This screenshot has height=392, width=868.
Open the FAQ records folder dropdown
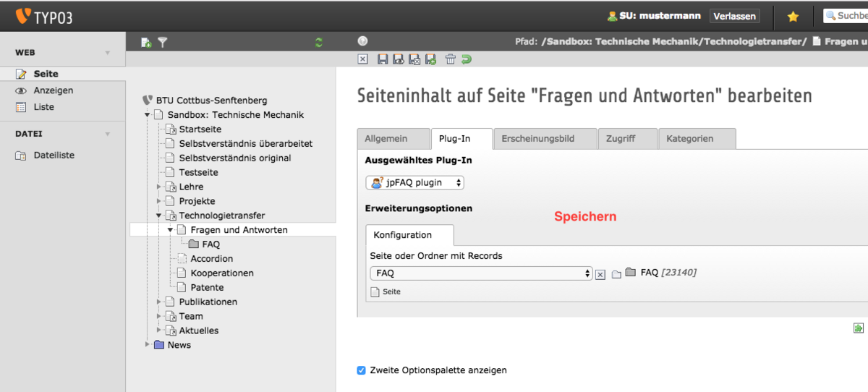[x=481, y=273]
